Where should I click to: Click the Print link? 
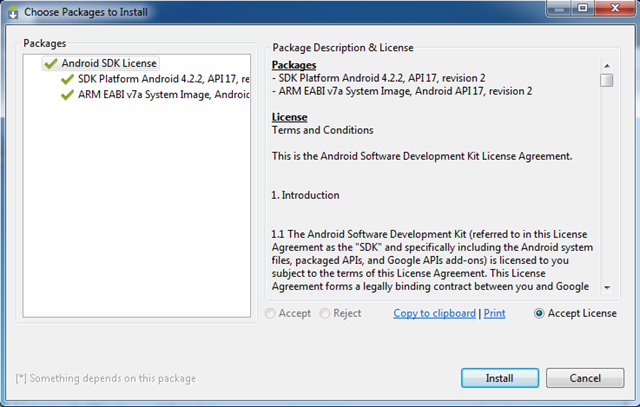[494, 313]
